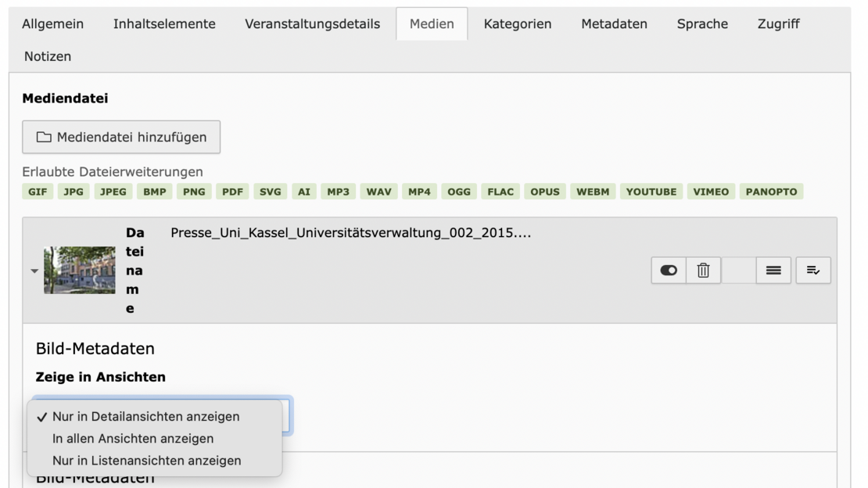Select Nur in Detailansichten anzeigen option
The width and height of the screenshot is (868, 488).
(x=145, y=417)
